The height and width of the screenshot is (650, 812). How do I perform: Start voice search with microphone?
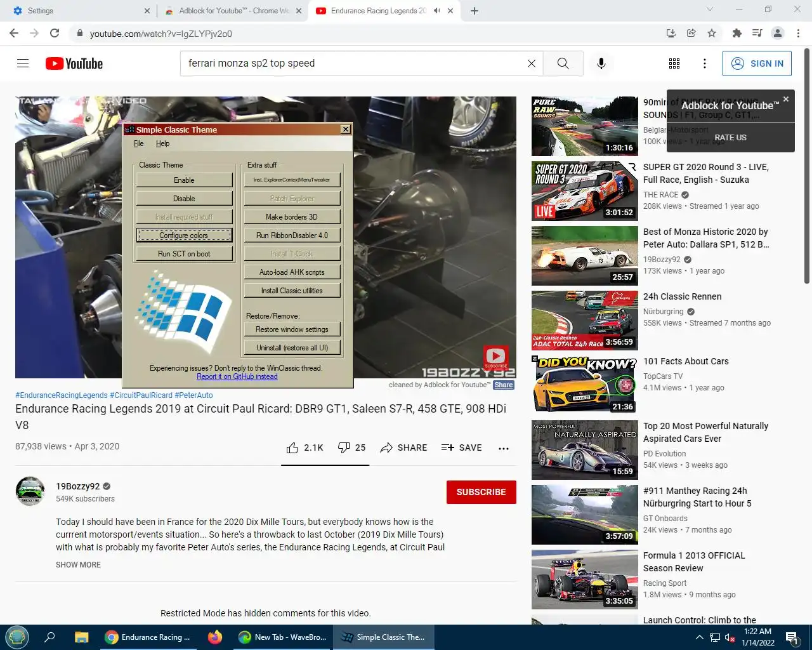click(x=601, y=63)
